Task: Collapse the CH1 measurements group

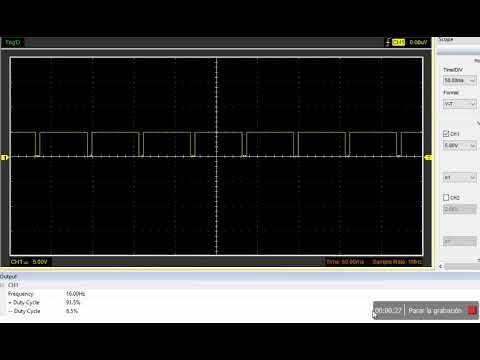Action: 3,285
